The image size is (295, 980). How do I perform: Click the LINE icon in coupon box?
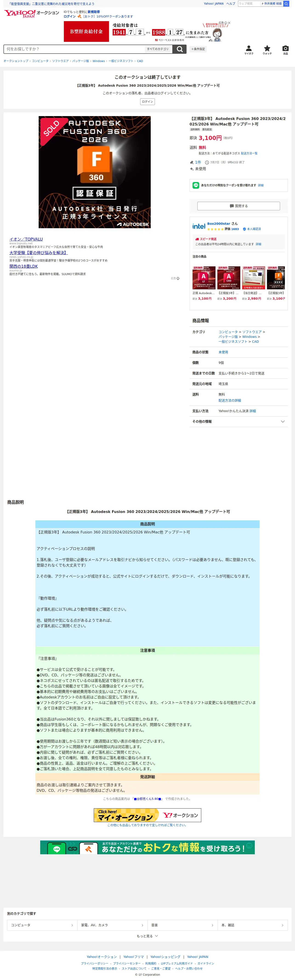coord(196,185)
